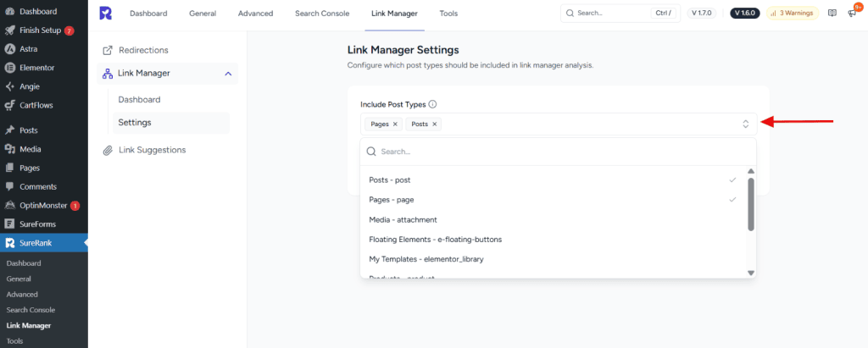Click the Ctrl / shortcut hint
Screen dimensions: 868x348
pyautogui.click(x=664, y=14)
